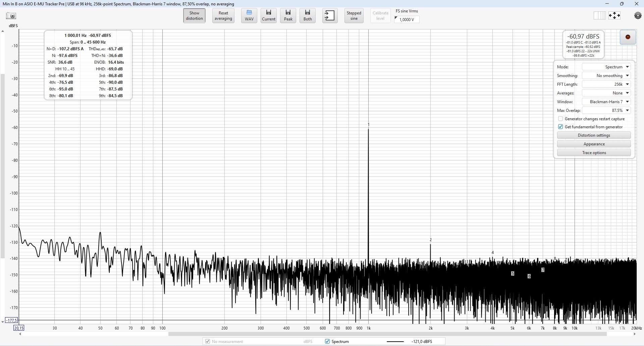Screen dimensions: 644x346
Task: Open the Averages dropdown
Action: pos(606,93)
